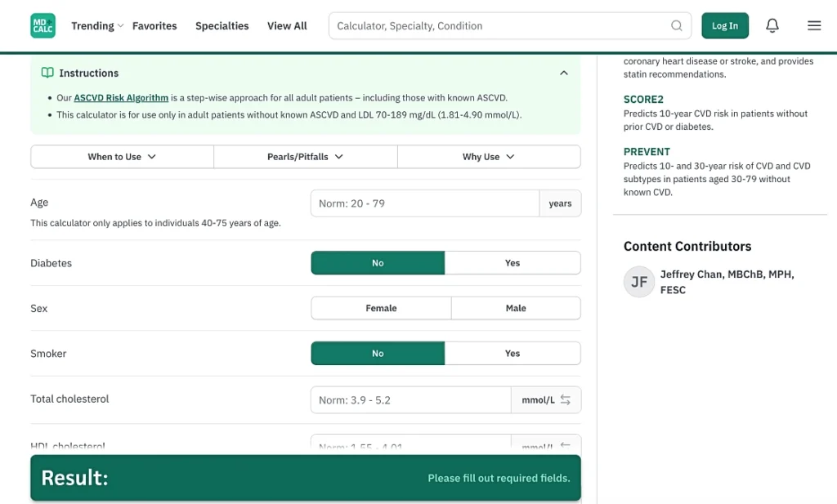This screenshot has width=837, height=504.
Task: Open Specialties in the navigation
Action: click(x=222, y=25)
